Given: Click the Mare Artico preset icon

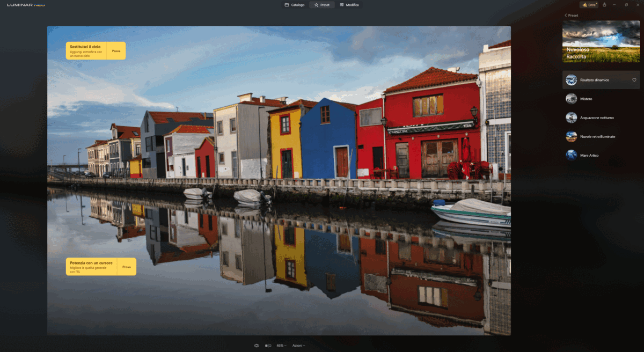Looking at the screenshot, I should (x=572, y=155).
